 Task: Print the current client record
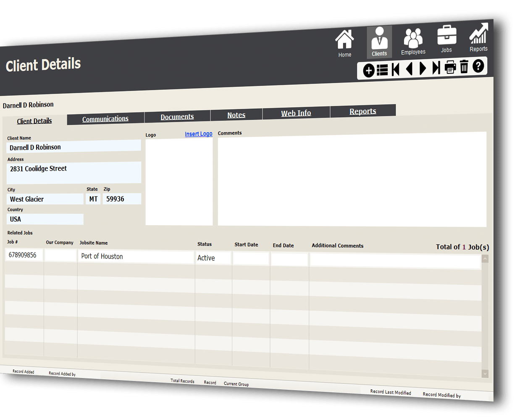tap(450, 67)
